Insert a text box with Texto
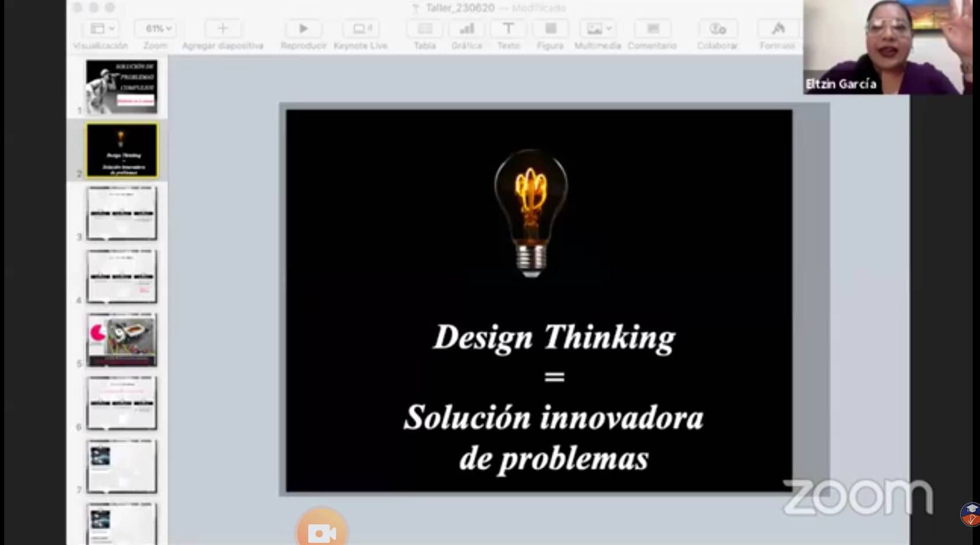This screenshot has height=545, width=980. click(508, 29)
